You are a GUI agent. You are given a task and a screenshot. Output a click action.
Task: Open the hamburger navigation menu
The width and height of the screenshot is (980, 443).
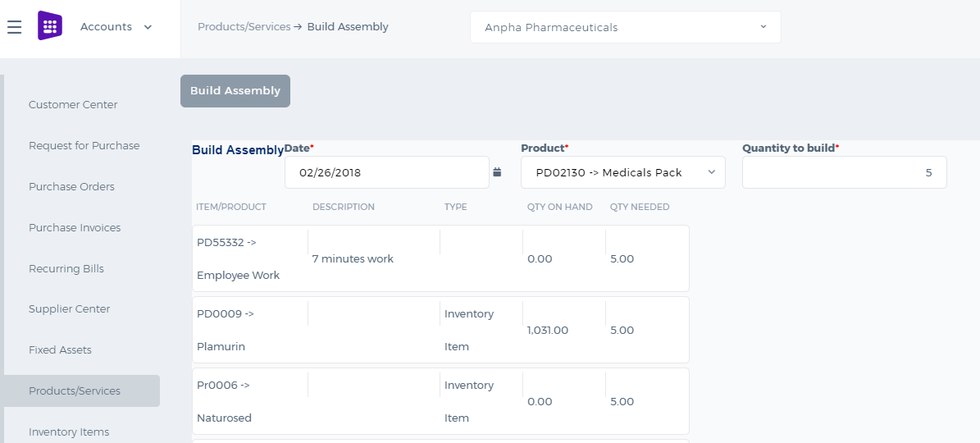point(15,27)
